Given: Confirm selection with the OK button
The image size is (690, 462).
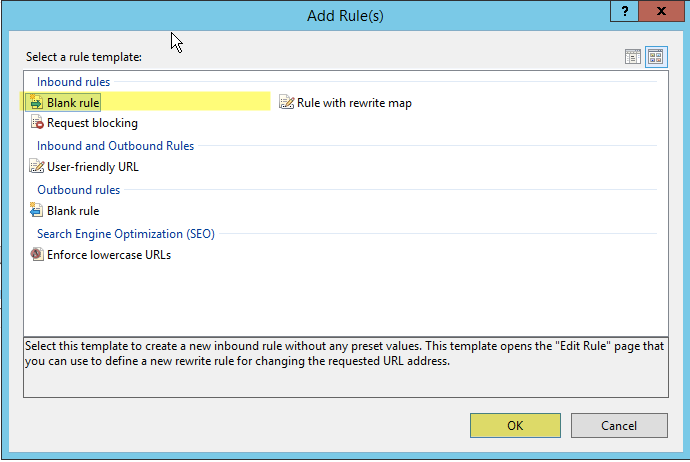Looking at the screenshot, I should coord(515,425).
